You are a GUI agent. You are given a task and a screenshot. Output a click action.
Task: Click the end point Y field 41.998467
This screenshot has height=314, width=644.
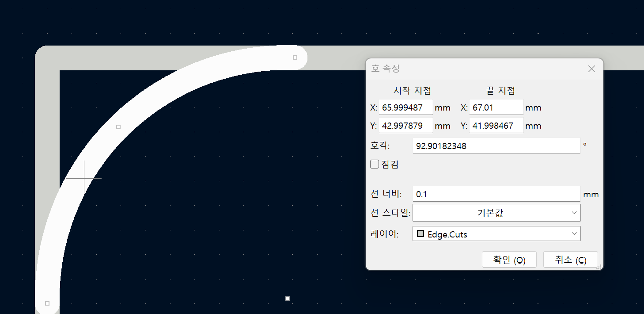(x=496, y=126)
